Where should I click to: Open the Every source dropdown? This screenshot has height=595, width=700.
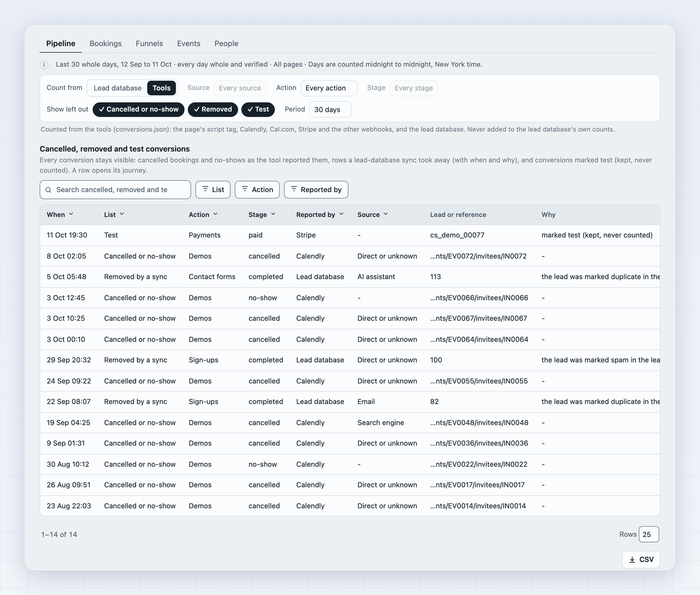(240, 88)
